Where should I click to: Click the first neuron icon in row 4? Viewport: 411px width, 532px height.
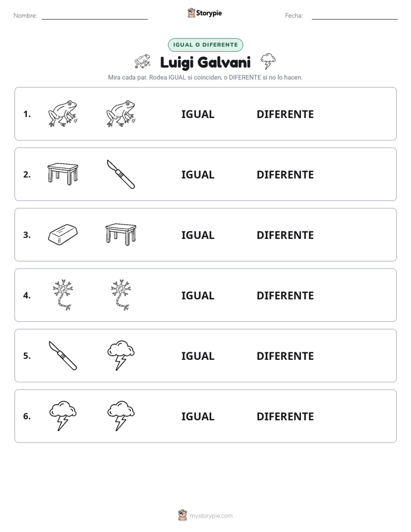(63, 295)
